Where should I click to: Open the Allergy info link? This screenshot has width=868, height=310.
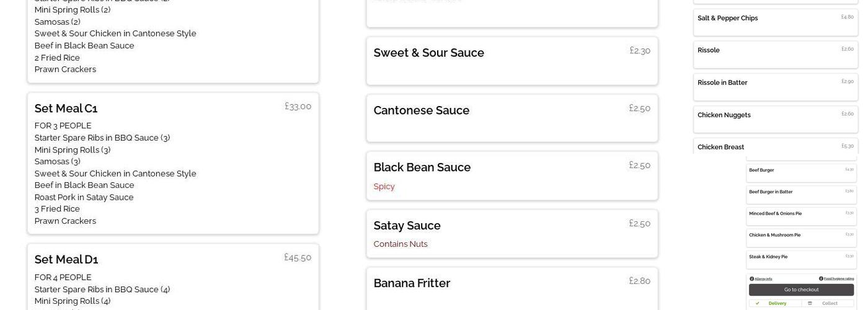763,279
